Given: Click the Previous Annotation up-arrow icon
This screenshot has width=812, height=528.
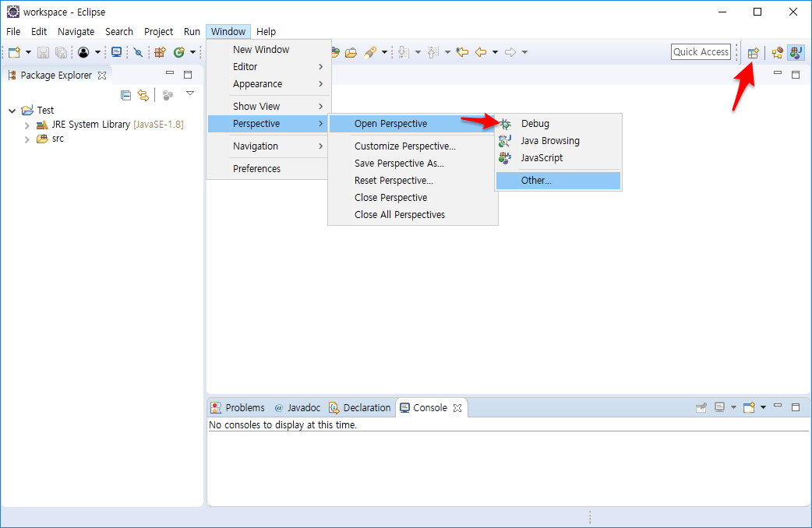Looking at the screenshot, I should click(433, 52).
